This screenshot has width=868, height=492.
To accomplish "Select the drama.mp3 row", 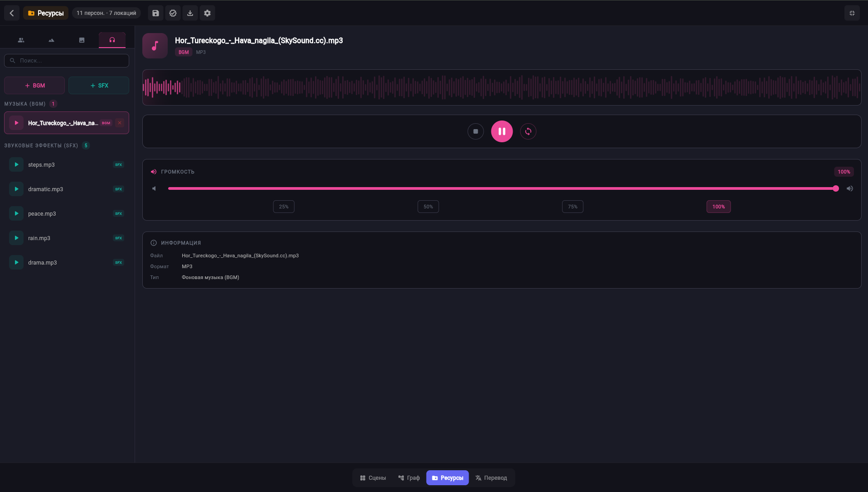I will [67, 263].
